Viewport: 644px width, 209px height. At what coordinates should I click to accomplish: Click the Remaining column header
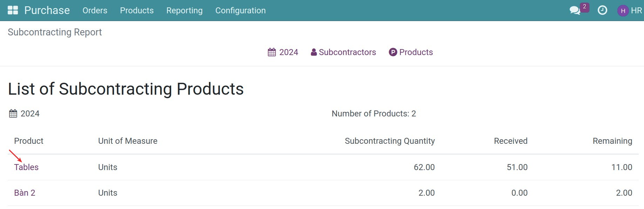point(612,141)
